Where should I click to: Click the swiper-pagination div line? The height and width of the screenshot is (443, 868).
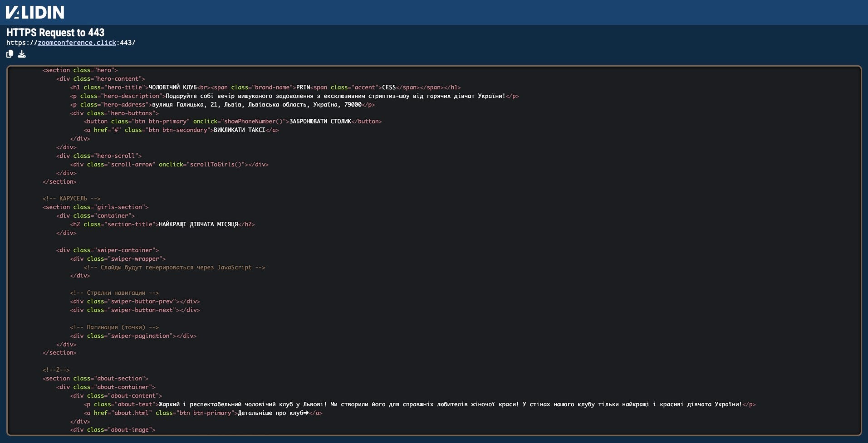click(133, 336)
